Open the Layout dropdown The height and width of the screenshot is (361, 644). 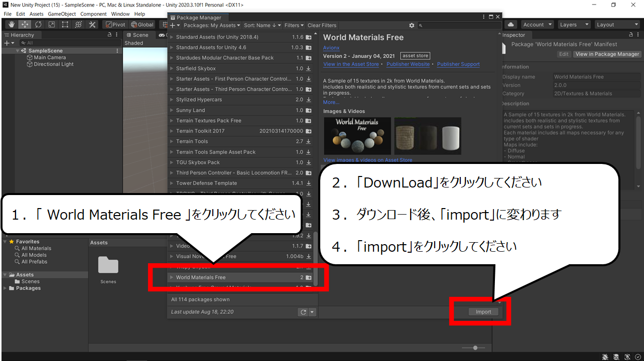(x=617, y=25)
